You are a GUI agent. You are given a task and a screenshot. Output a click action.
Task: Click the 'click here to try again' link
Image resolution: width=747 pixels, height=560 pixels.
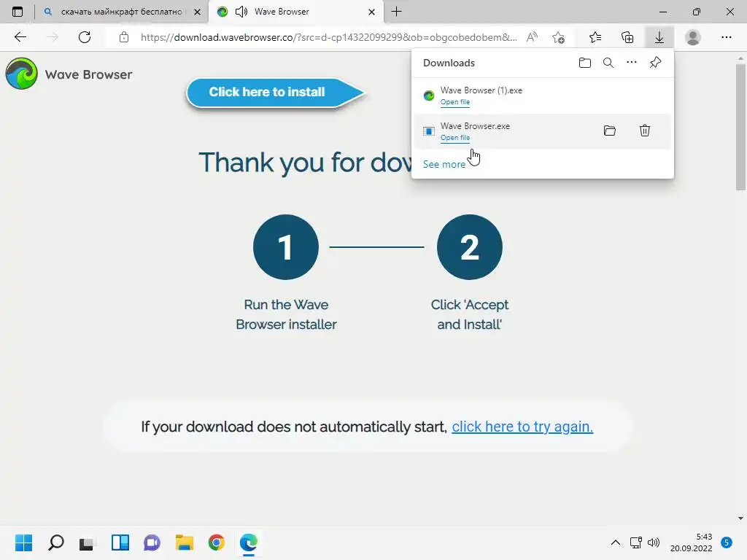pyautogui.click(x=522, y=427)
